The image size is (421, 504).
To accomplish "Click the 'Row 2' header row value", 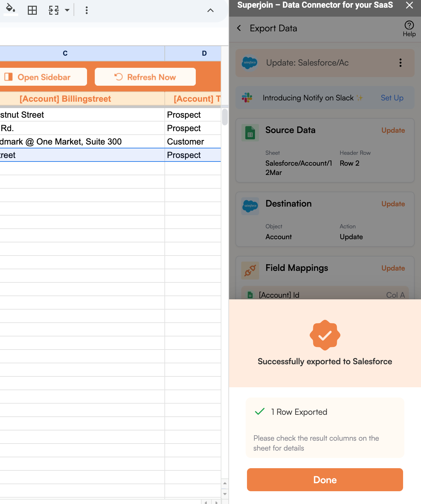I will coord(349,163).
